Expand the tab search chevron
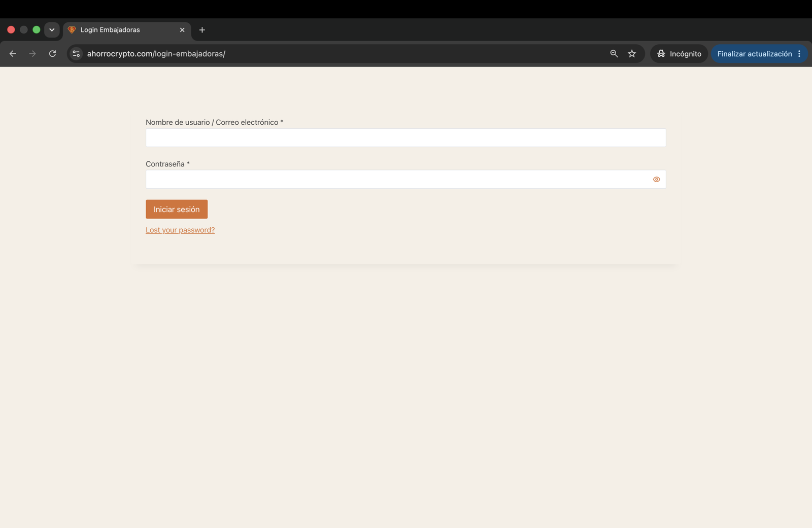Viewport: 812px width, 528px height. pyautogui.click(x=52, y=30)
